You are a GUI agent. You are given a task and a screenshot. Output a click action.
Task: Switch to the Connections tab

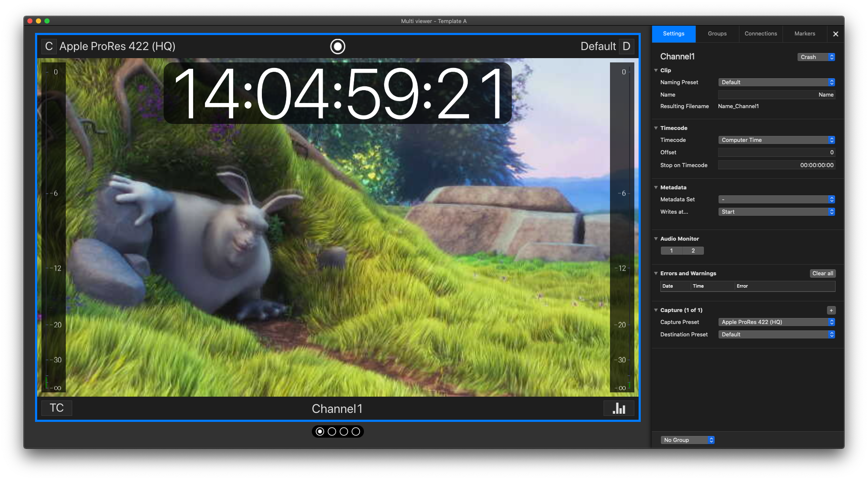pos(761,34)
